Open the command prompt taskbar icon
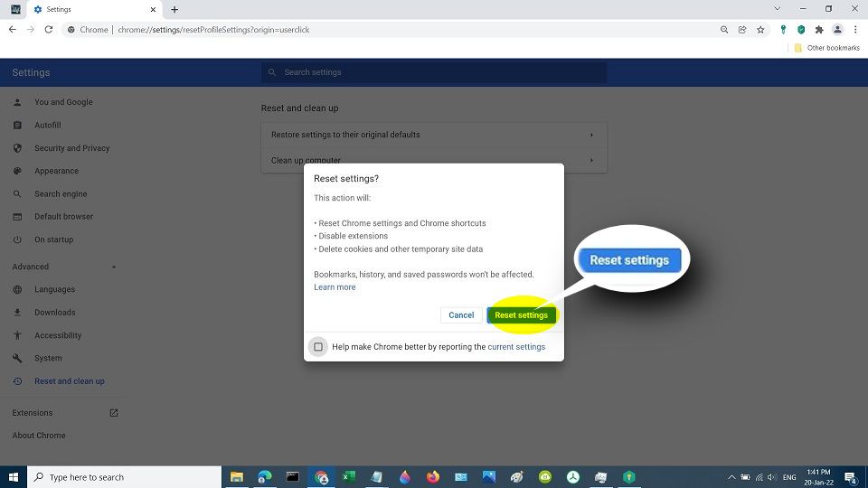Viewport: 868px width, 488px height. [x=293, y=477]
